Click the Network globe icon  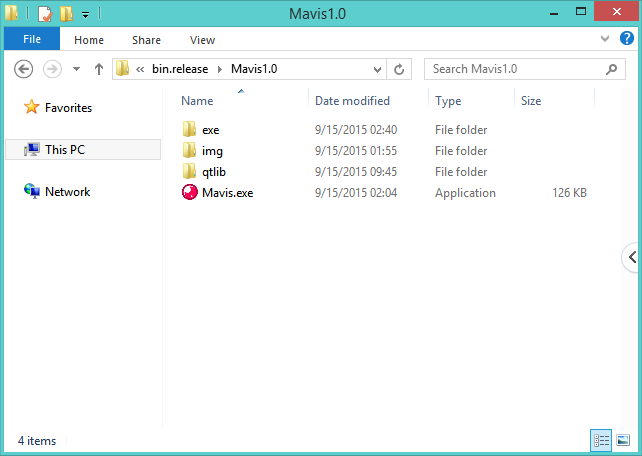(x=32, y=191)
